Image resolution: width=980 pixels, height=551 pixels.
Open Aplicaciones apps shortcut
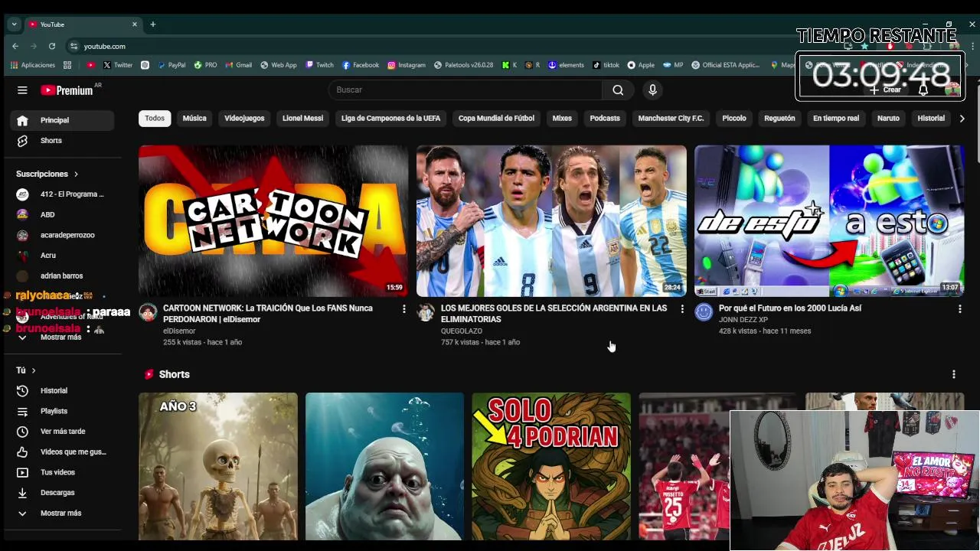tap(33, 65)
